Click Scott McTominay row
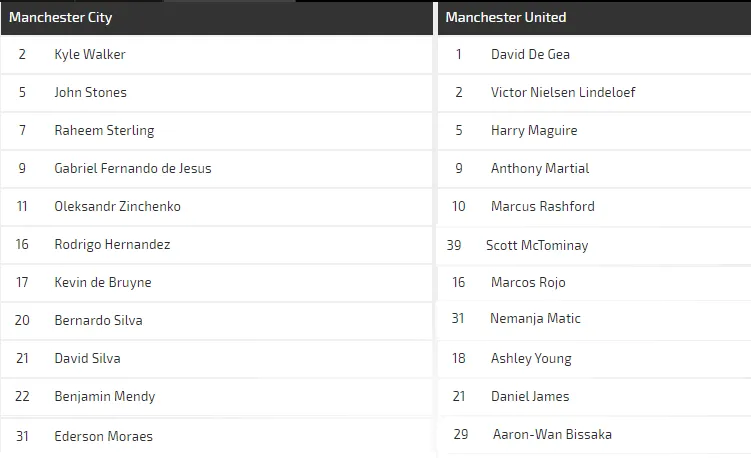The width and height of the screenshot is (751, 458). point(537,245)
